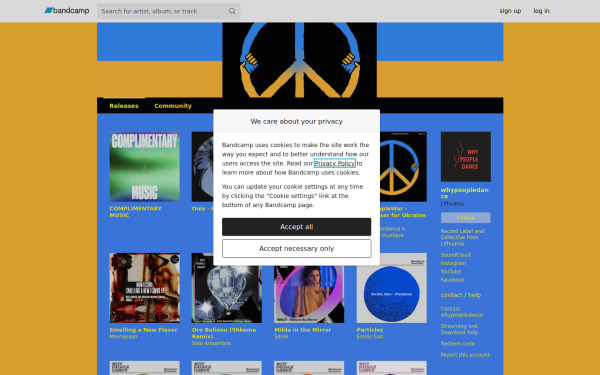Click the whypeopledance label name
Image resolution: width=600 pixels, height=375 pixels.
465,193
